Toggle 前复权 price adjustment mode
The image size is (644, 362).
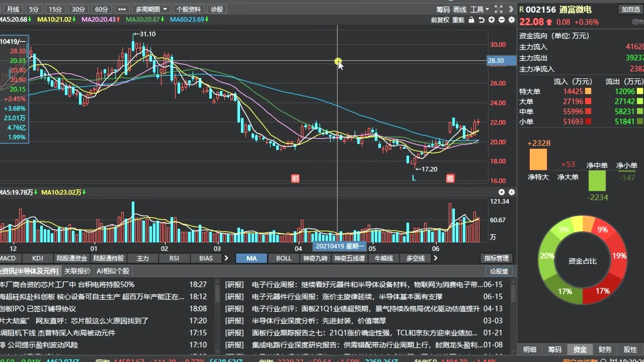click(440, 20)
